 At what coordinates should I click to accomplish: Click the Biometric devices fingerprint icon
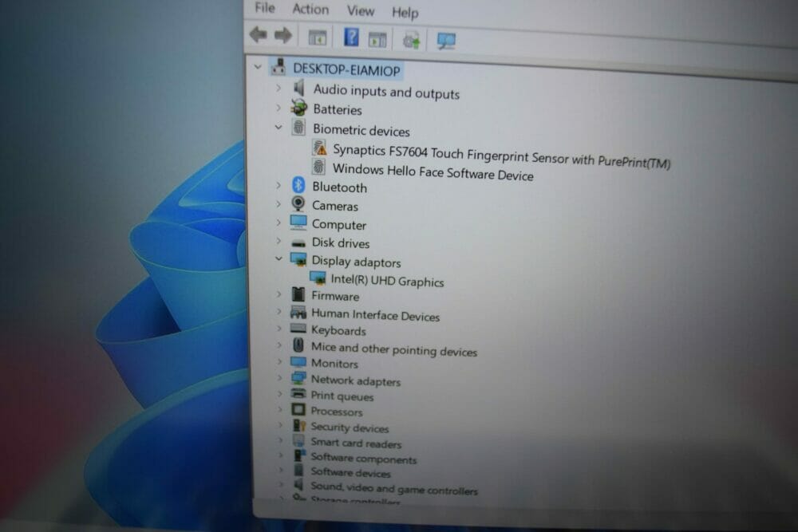tap(298, 127)
